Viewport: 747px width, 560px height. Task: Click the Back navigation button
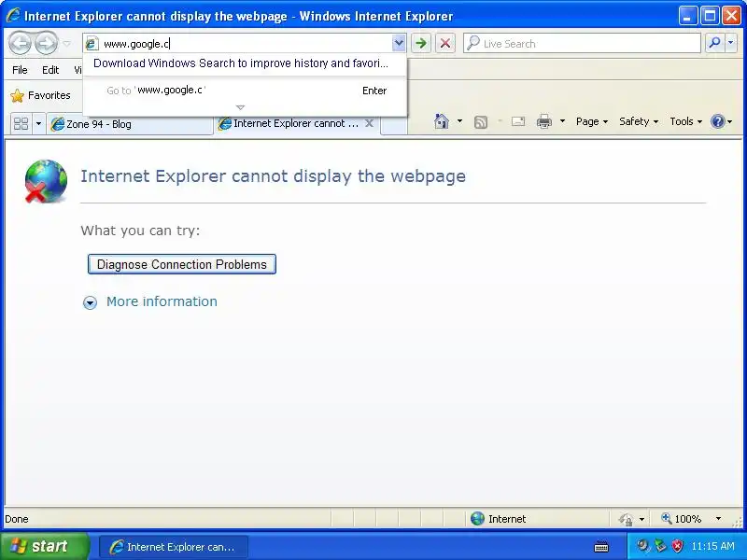pyautogui.click(x=20, y=44)
